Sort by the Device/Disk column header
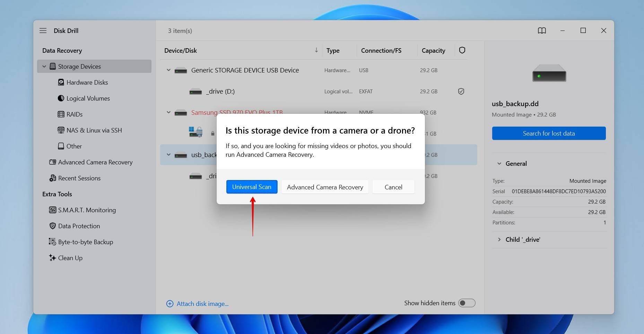644x334 pixels. [181, 50]
